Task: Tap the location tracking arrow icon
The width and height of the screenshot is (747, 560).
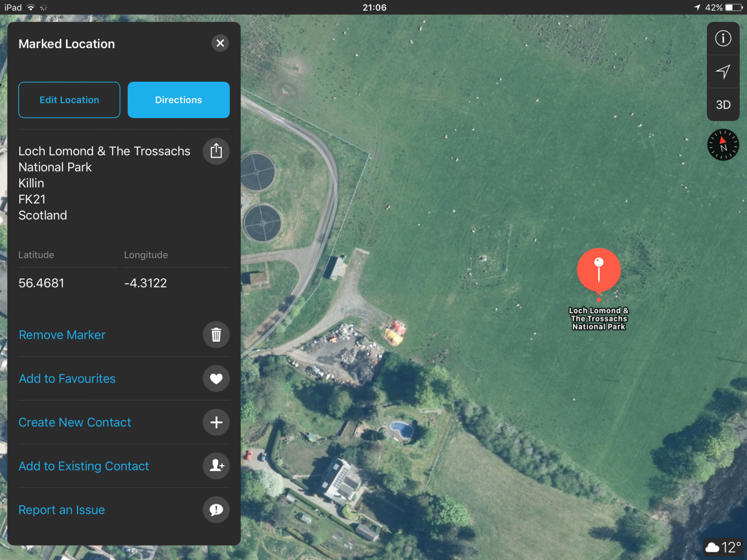Action: click(723, 71)
